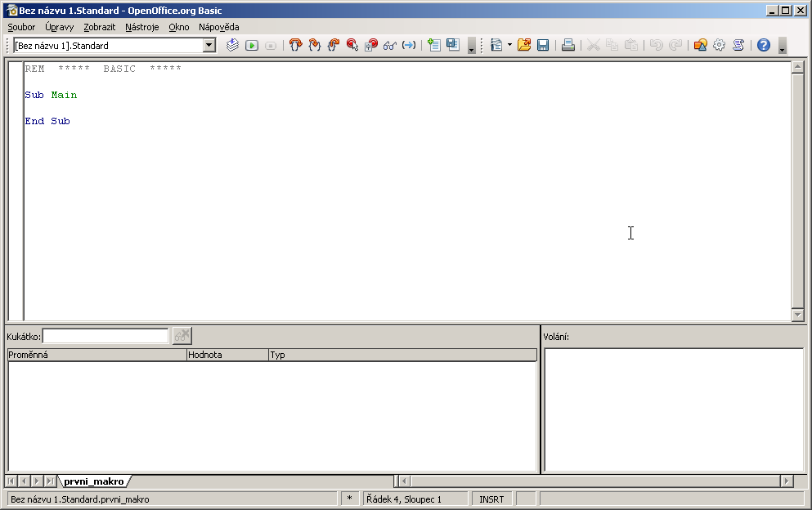Viewport: 812px width, 510px height.
Task: Click the [Bez názvu 1].Standard library field
Action: (x=108, y=46)
